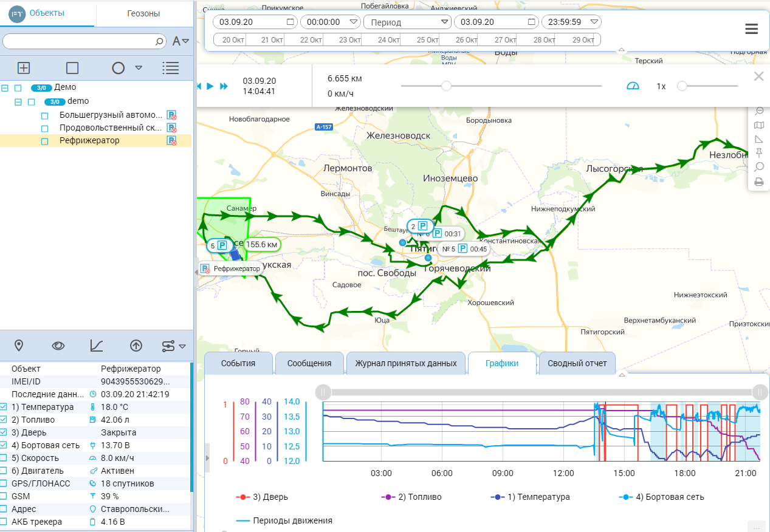Collapse the Демо tree group
This screenshot has height=532, width=770.
tap(5, 87)
